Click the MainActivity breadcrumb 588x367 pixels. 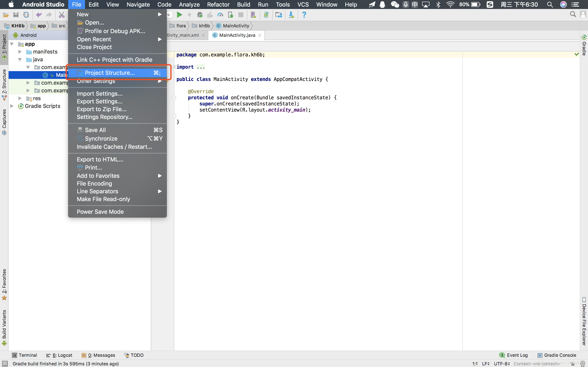(233, 26)
